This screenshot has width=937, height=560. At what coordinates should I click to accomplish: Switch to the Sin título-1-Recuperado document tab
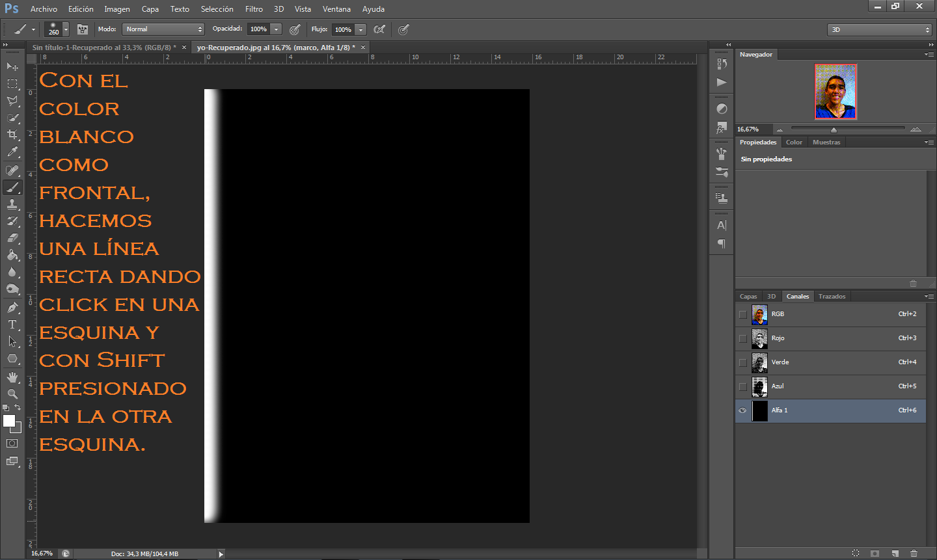click(104, 47)
